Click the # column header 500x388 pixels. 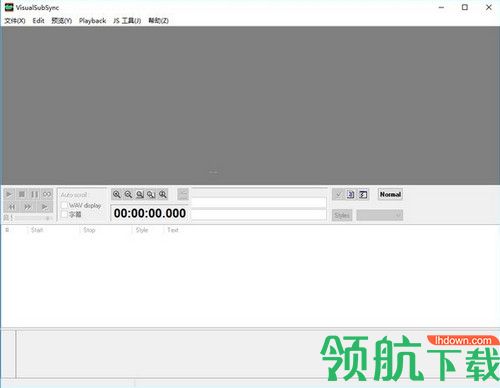pyautogui.click(x=7, y=230)
